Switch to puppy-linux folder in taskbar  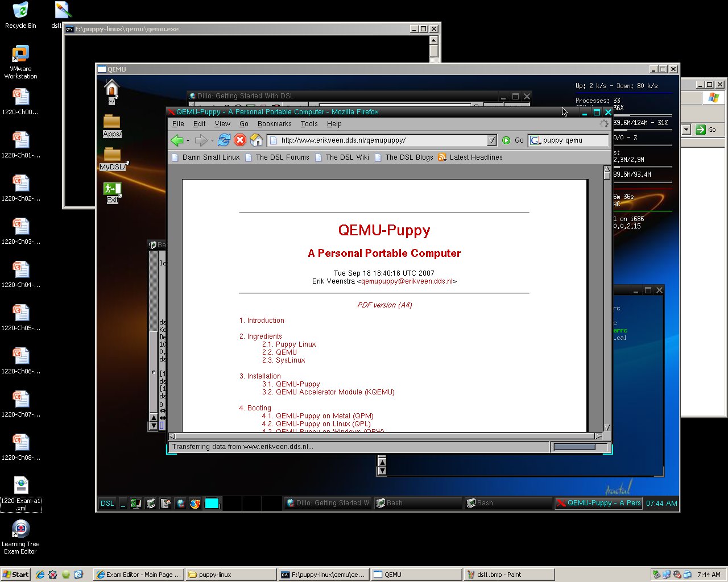(231, 575)
